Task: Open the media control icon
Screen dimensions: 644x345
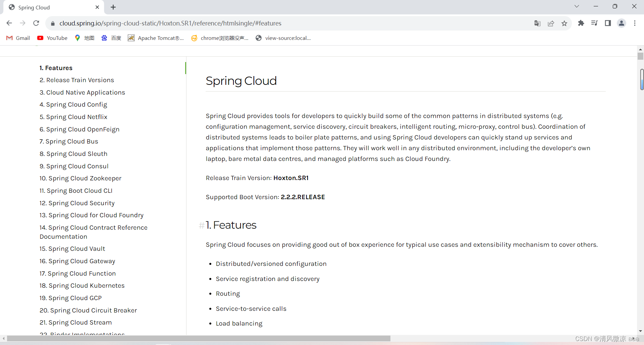Action: pyautogui.click(x=594, y=23)
